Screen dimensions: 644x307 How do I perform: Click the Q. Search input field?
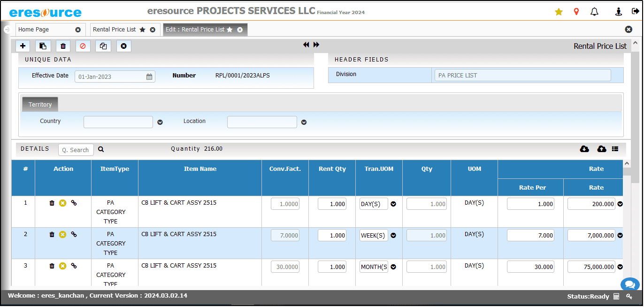click(76, 150)
